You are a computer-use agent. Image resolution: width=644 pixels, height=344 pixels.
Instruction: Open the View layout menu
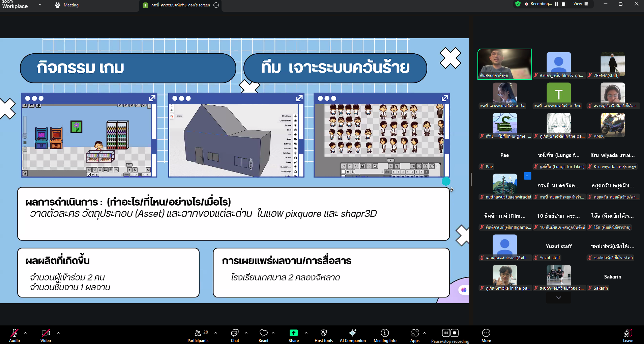point(581,4)
